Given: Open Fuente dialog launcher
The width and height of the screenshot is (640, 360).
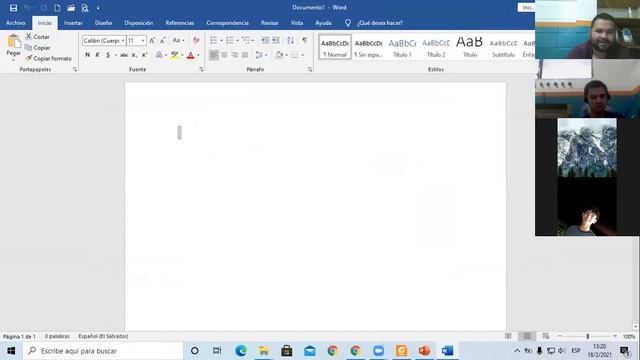Looking at the screenshot, I should click(201, 70).
